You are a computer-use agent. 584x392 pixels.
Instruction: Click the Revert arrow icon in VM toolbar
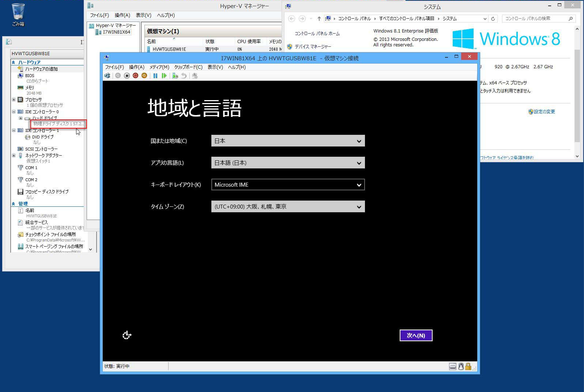pos(184,76)
